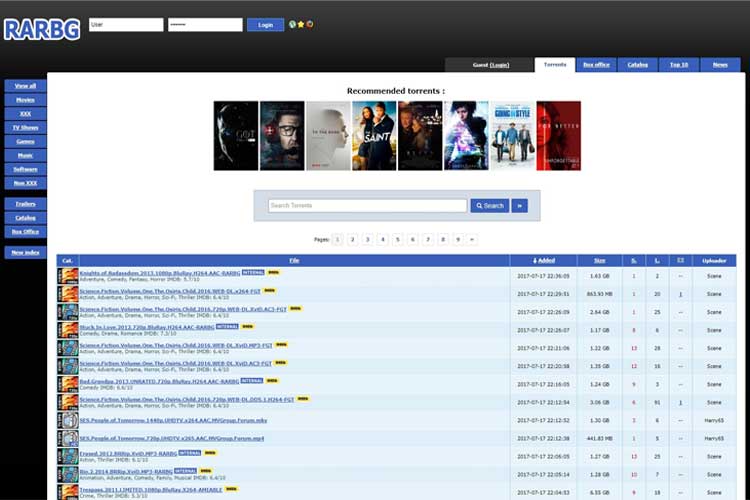Open the Top 10 tab

coord(679,65)
